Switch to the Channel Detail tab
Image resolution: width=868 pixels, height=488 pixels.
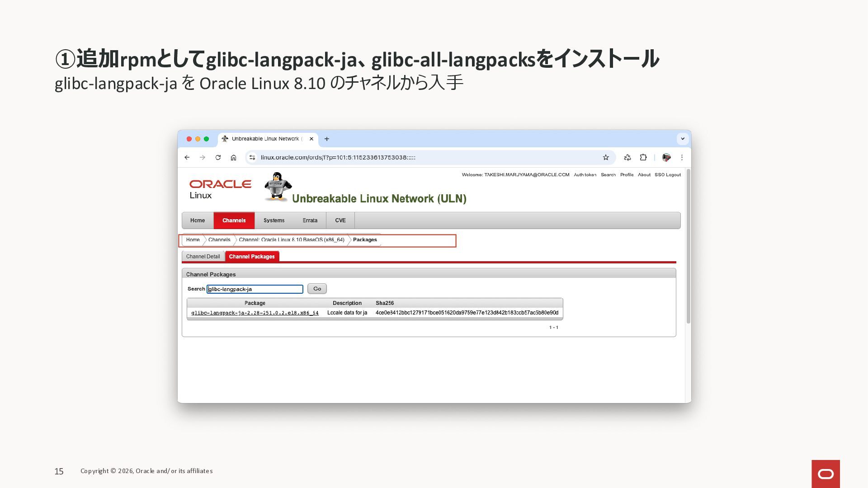[203, 256]
